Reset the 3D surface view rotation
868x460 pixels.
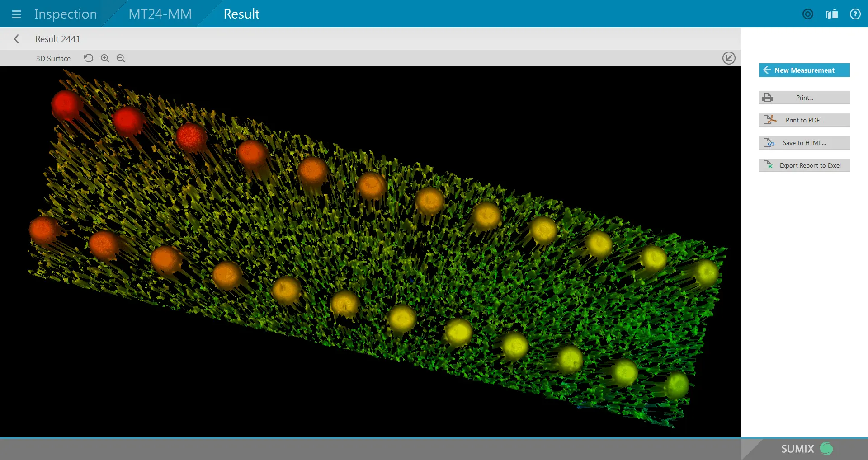tap(89, 58)
